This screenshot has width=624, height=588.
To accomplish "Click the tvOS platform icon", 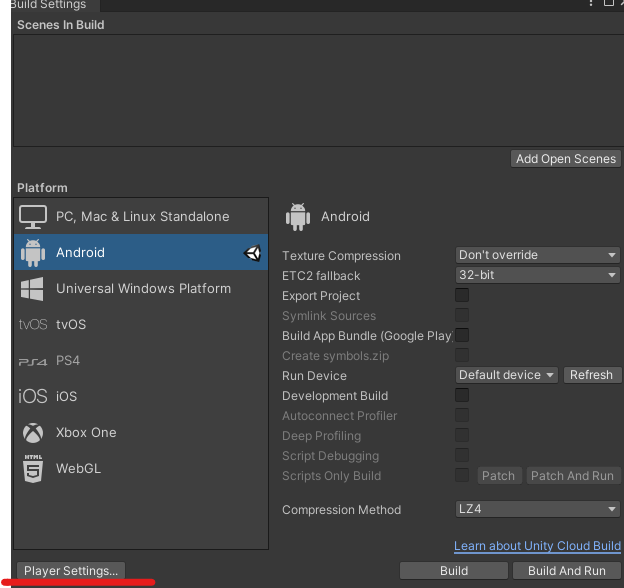I will coord(33,325).
